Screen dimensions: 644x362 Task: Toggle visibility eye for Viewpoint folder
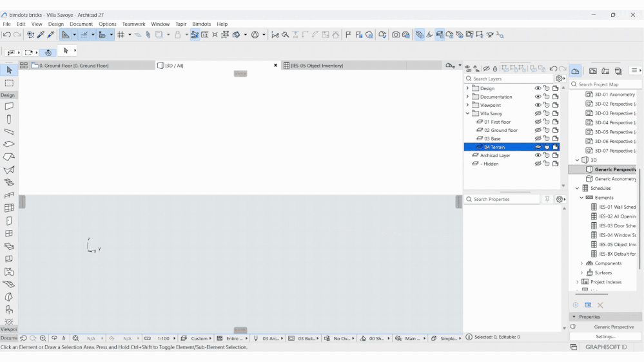pyautogui.click(x=538, y=105)
